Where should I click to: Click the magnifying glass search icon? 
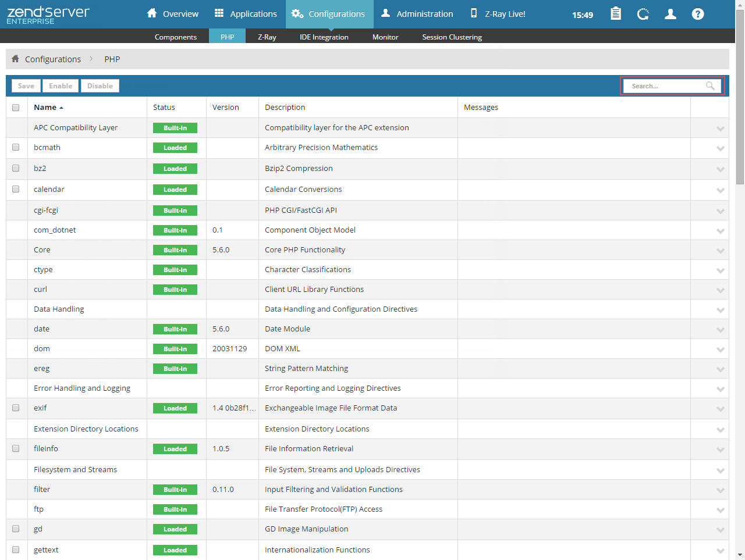point(710,86)
